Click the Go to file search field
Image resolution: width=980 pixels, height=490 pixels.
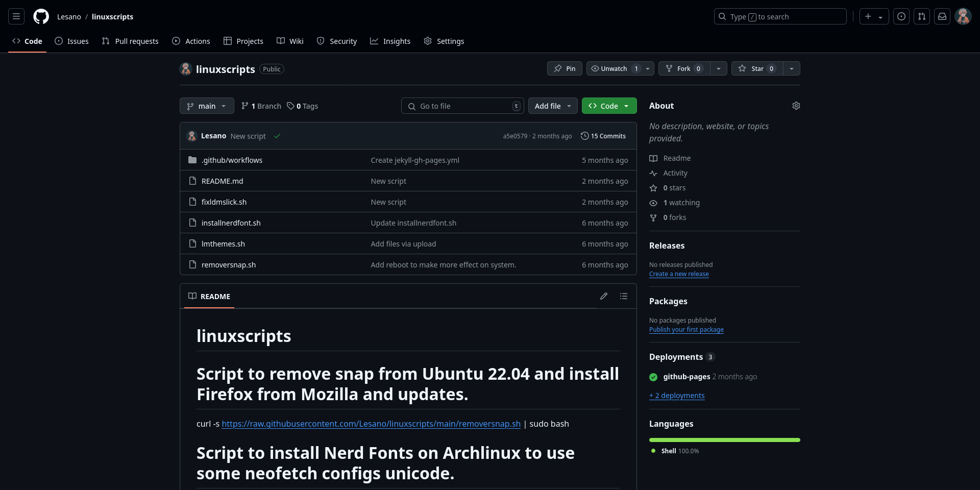[x=462, y=106]
